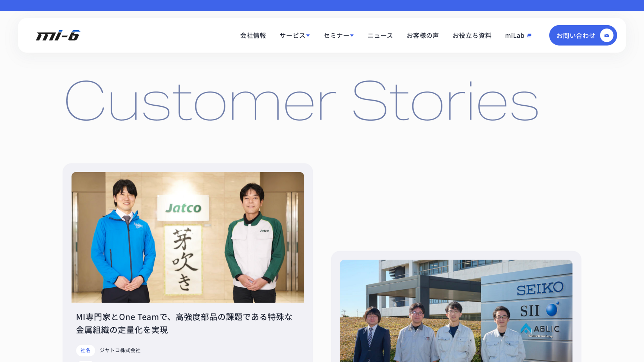Click the お問い合わせ contact button

pos(583,35)
